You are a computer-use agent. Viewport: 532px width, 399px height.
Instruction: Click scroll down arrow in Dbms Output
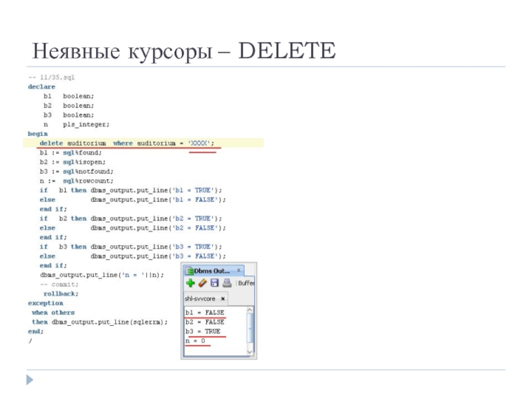pos(250,352)
